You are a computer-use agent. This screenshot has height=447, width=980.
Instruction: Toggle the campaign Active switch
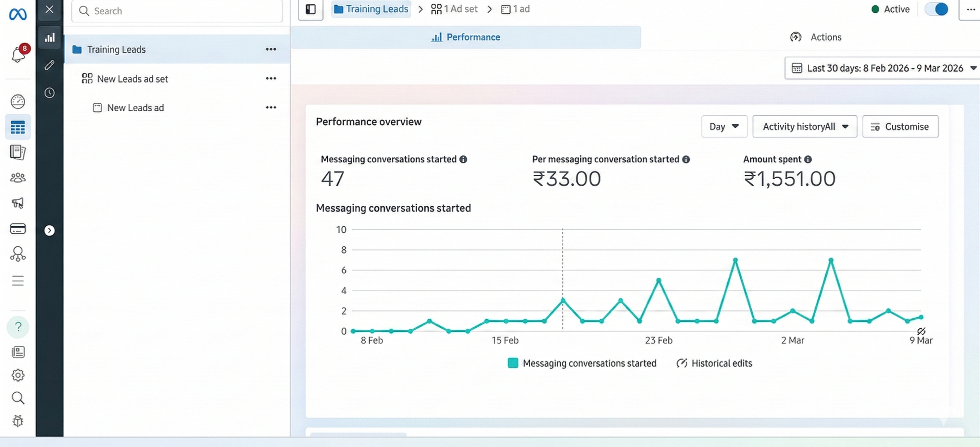936,9
